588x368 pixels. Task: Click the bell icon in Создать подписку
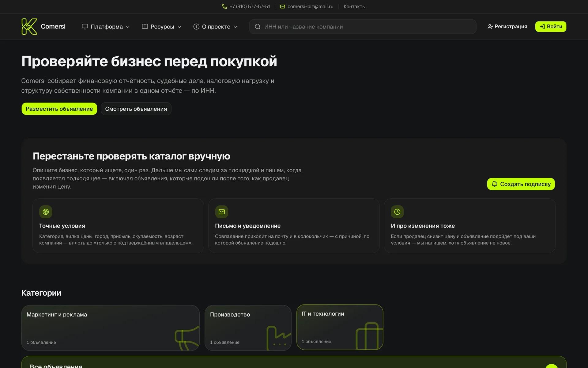pyautogui.click(x=494, y=184)
